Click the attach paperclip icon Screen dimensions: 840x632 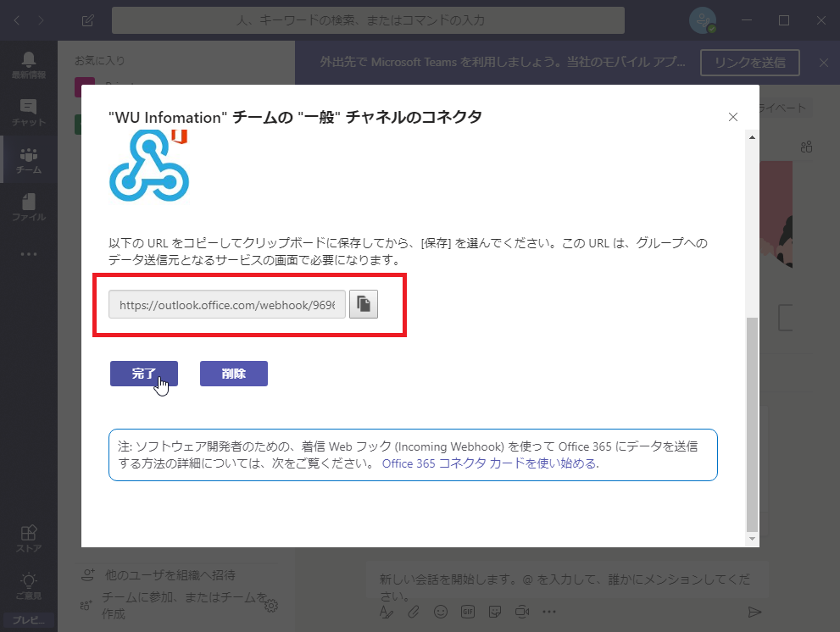(x=413, y=612)
